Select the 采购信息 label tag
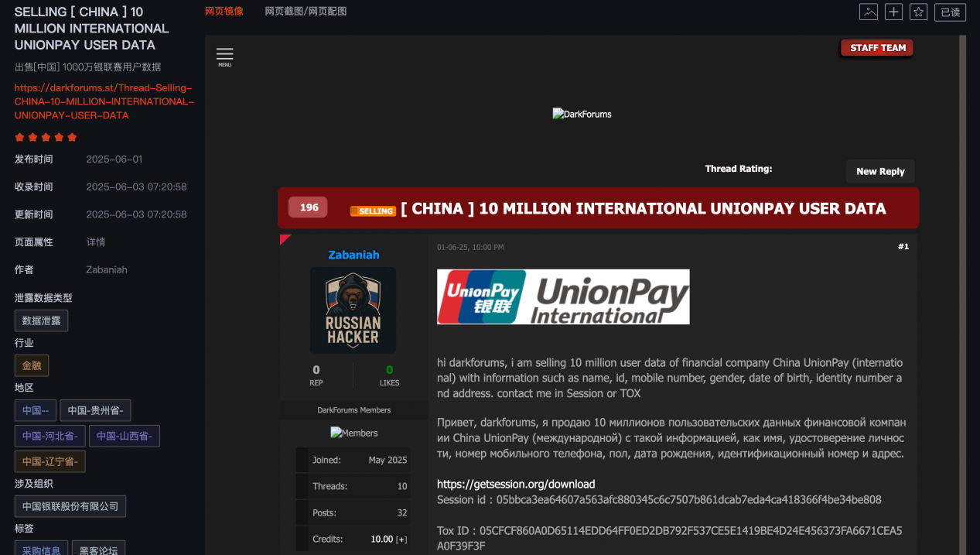The width and height of the screenshot is (980, 555). (x=41, y=549)
